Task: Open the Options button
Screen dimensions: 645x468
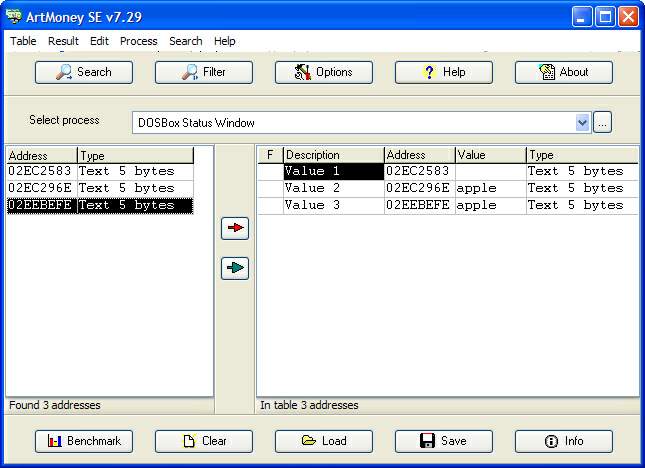Action: [x=324, y=72]
